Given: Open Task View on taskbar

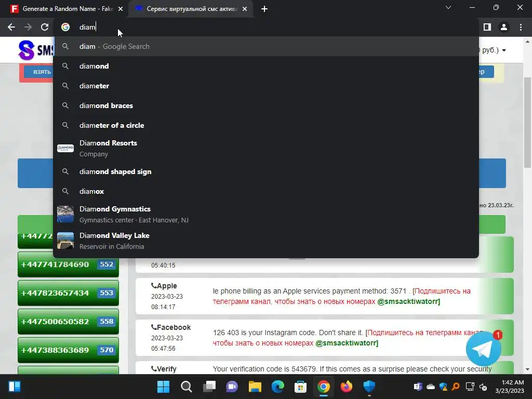Looking at the screenshot, I should (209, 387).
